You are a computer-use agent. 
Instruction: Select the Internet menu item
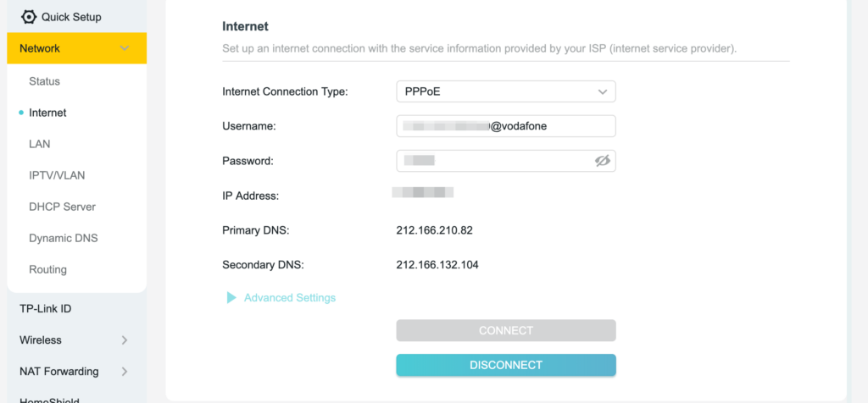(x=47, y=113)
